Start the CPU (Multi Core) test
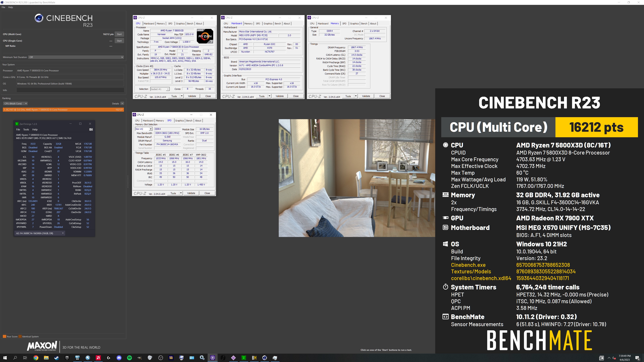644x362 pixels. click(119, 34)
